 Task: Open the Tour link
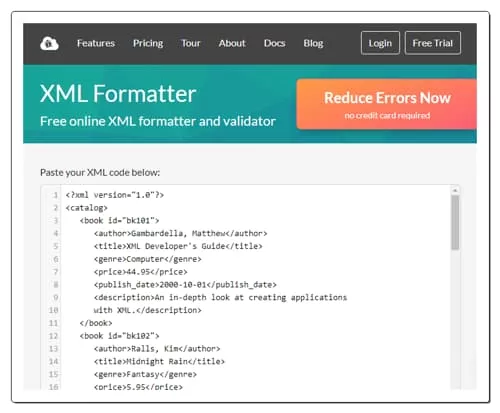coord(191,43)
